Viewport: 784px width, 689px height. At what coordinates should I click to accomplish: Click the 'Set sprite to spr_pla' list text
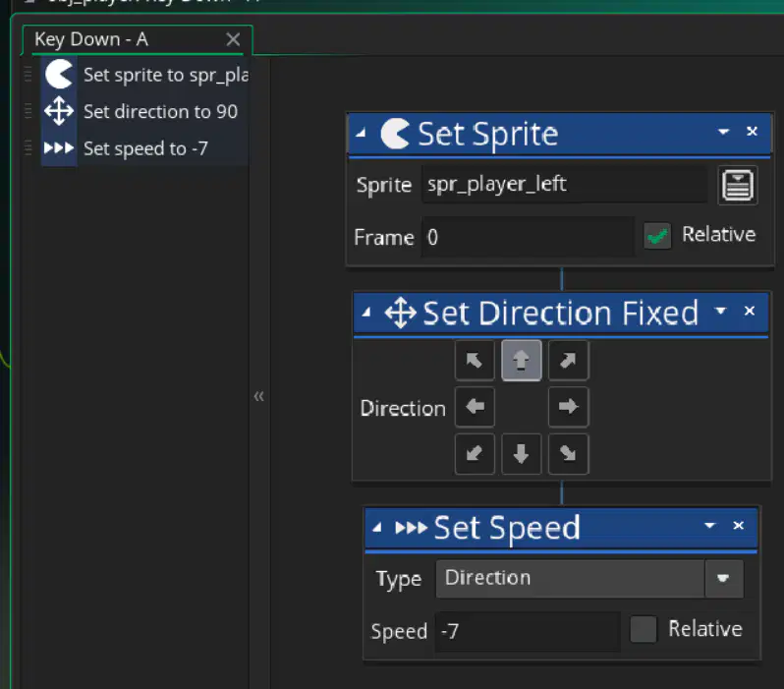click(x=166, y=75)
